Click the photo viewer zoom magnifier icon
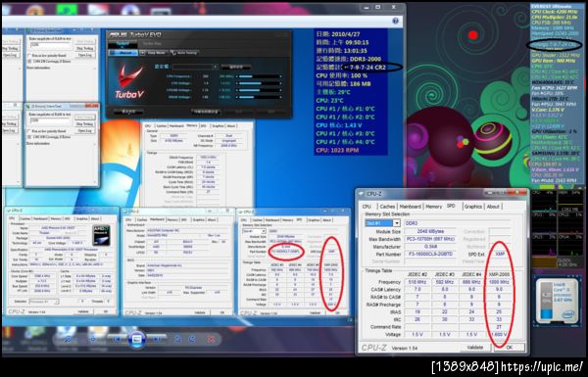 [x=69, y=339]
